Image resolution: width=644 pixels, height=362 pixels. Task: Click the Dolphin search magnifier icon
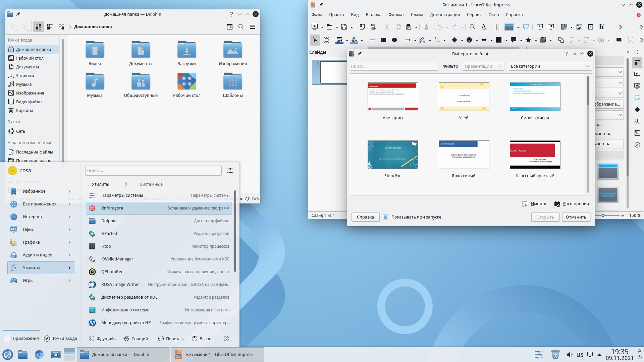241,27
